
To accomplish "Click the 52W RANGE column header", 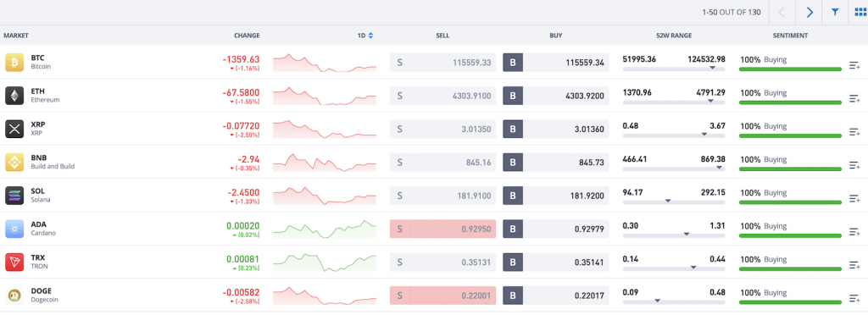I will pos(674,36).
